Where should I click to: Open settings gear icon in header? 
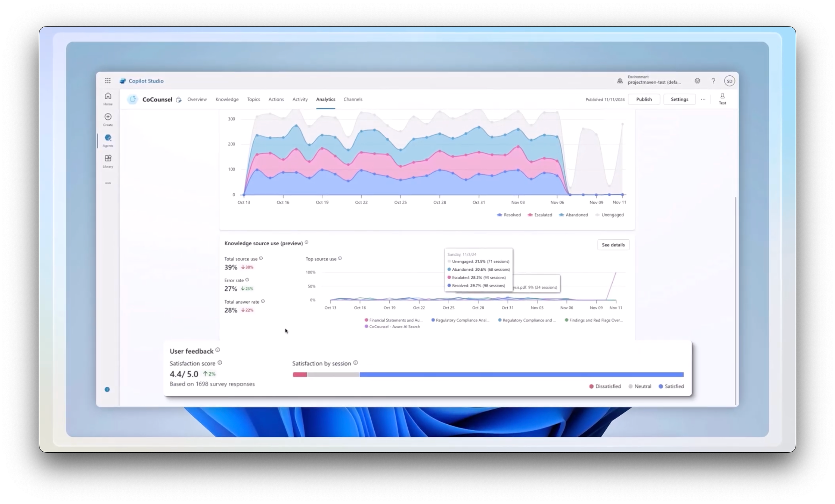[x=697, y=81]
